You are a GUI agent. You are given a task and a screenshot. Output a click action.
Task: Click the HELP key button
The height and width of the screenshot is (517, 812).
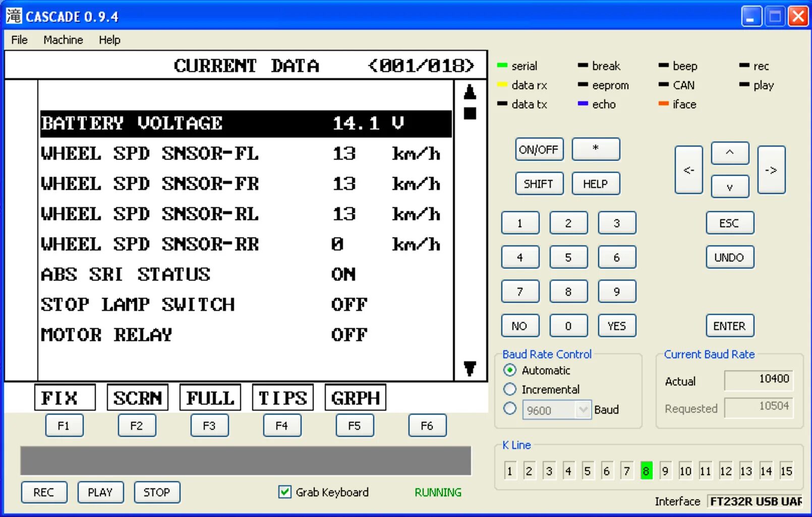pyautogui.click(x=596, y=183)
